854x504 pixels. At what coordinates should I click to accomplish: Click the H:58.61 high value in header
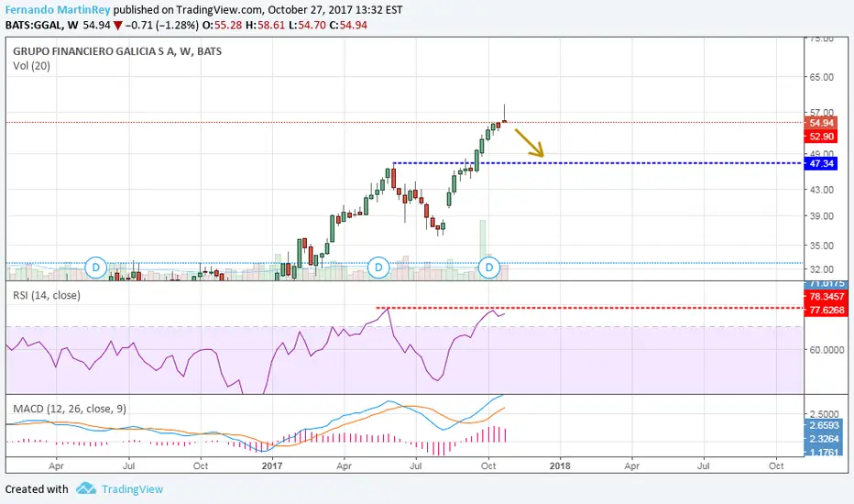coord(265,25)
